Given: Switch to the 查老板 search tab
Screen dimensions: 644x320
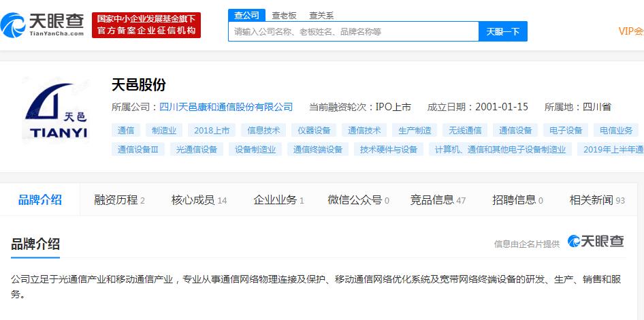Looking at the screenshot, I should click(x=284, y=15).
